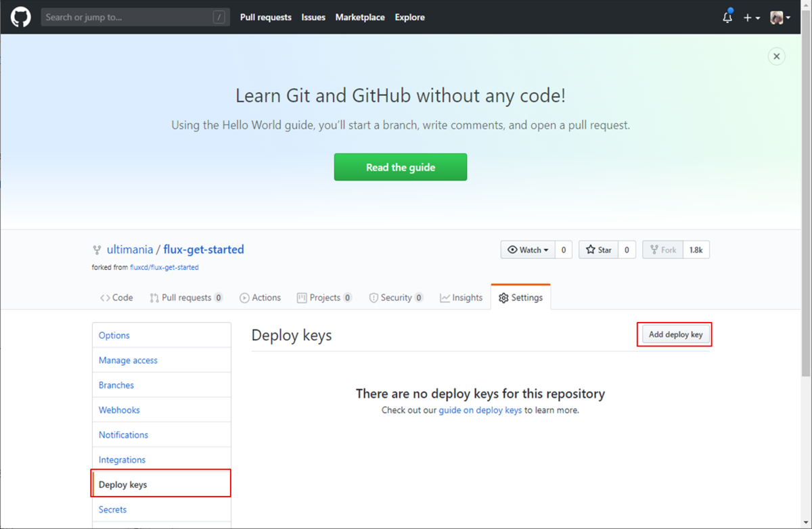The width and height of the screenshot is (812, 529).
Task: Click the 'There are no deploy keys' message
Action: (480, 394)
